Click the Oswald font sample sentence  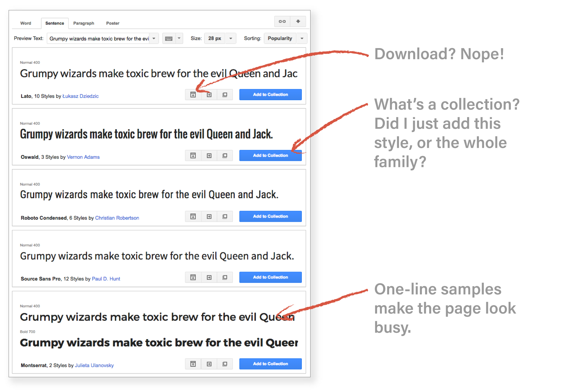(x=146, y=134)
